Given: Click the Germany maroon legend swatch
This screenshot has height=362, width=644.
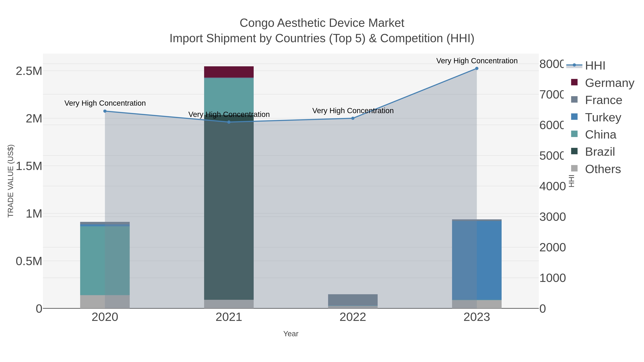Looking at the screenshot, I should [574, 82].
